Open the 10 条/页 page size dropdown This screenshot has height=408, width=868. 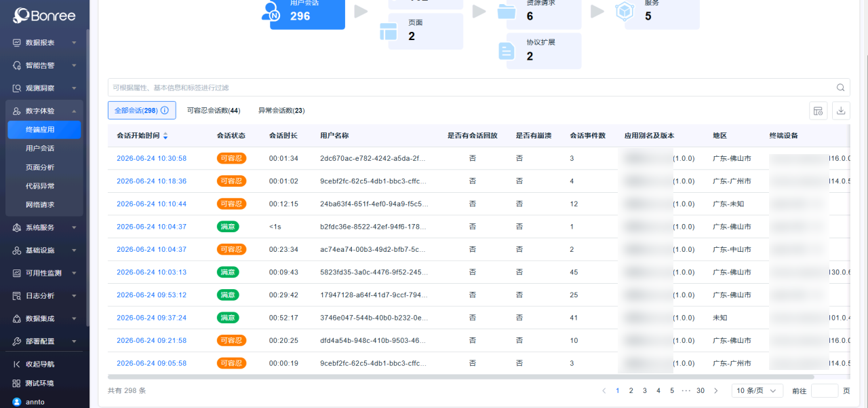tap(757, 391)
